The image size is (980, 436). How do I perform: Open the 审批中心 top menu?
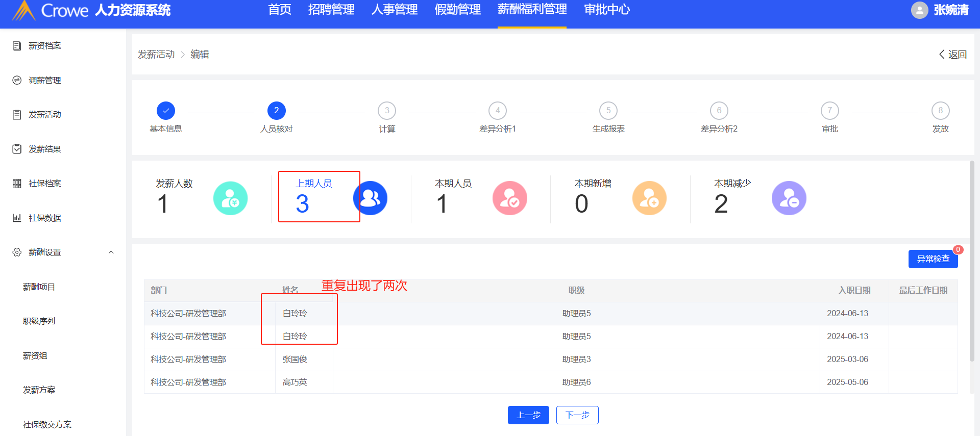[x=607, y=10]
